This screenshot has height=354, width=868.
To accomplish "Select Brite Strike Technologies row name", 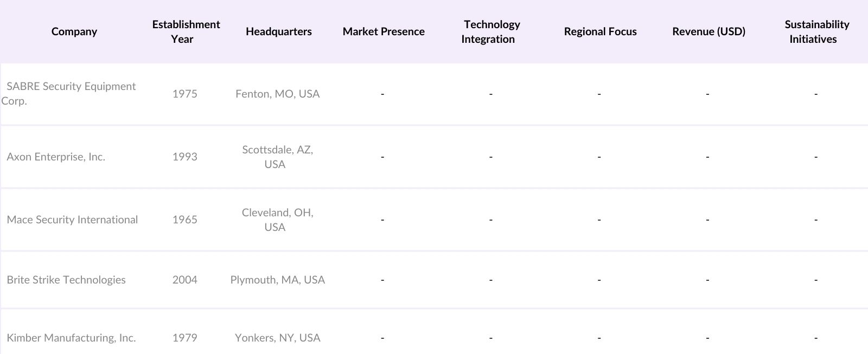I will tap(66, 280).
